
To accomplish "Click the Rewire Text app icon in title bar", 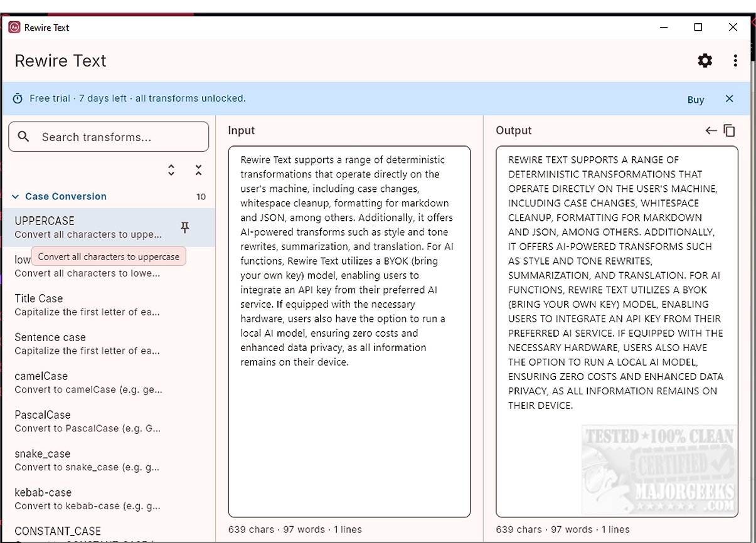I will coord(14,28).
